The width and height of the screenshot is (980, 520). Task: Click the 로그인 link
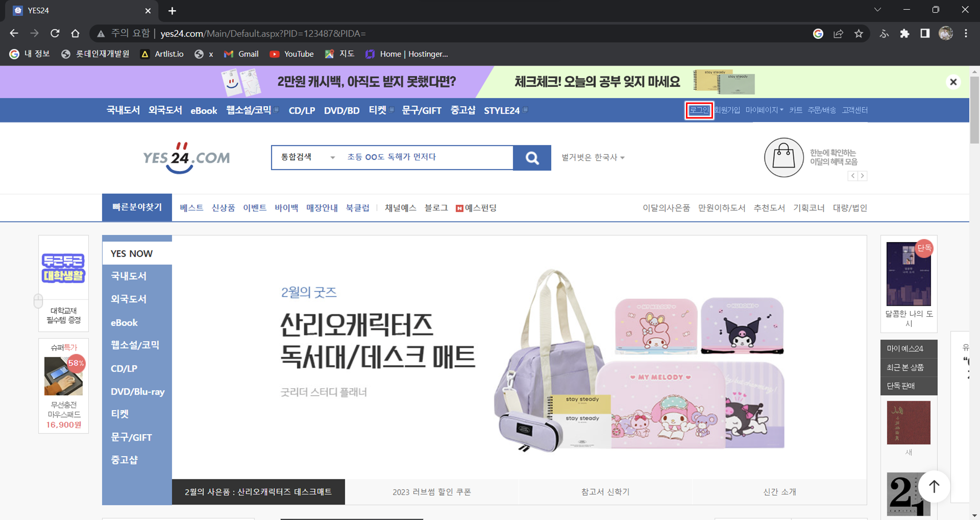699,110
